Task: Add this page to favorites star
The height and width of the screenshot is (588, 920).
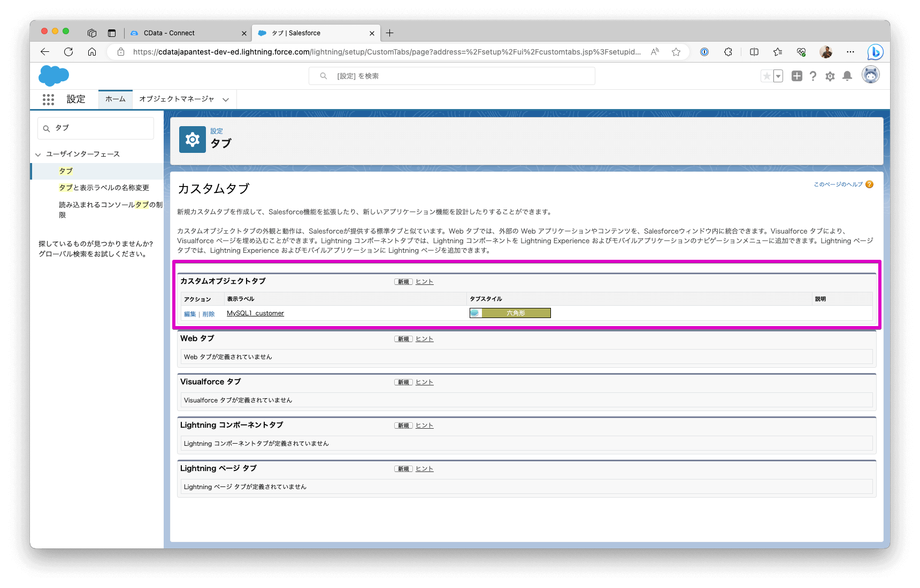Action: coord(676,52)
